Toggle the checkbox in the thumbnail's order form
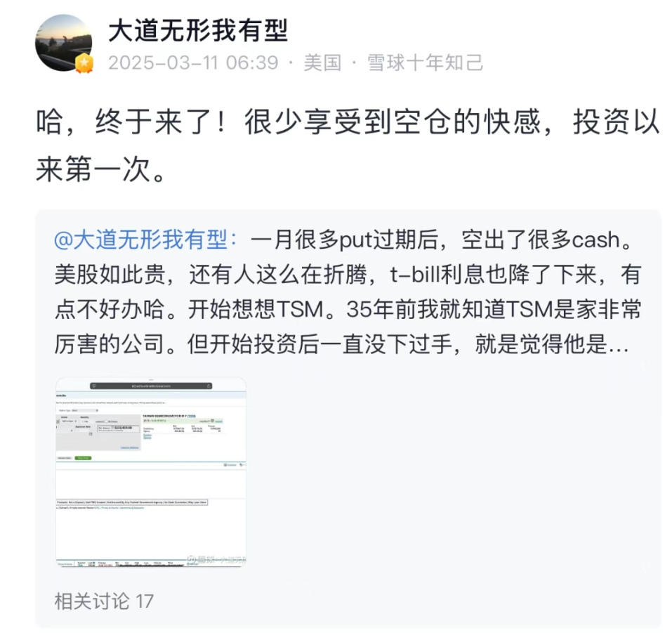The width and height of the screenshot is (672, 633). (106, 421)
